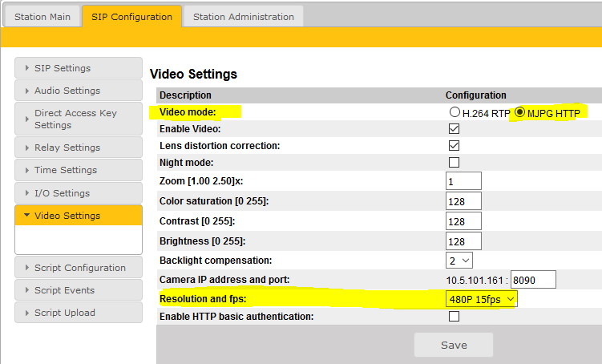Open the Station Administration tab
The width and height of the screenshot is (602, 364).
tap(243, 16)
